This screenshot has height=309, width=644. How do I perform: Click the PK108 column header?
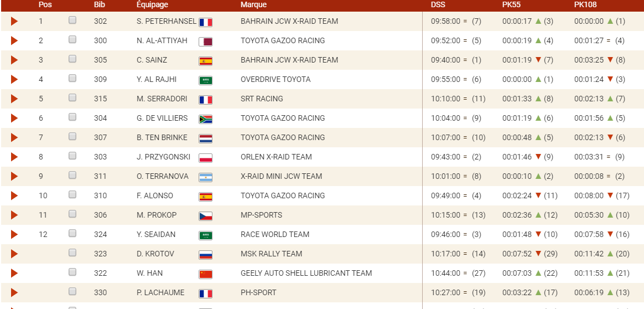(x=585, y=5)
